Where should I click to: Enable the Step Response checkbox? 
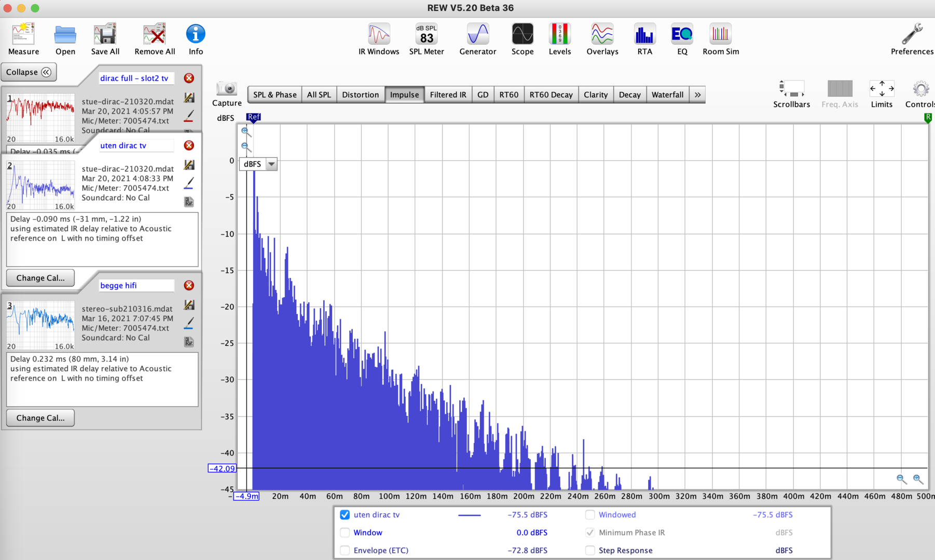590,550
